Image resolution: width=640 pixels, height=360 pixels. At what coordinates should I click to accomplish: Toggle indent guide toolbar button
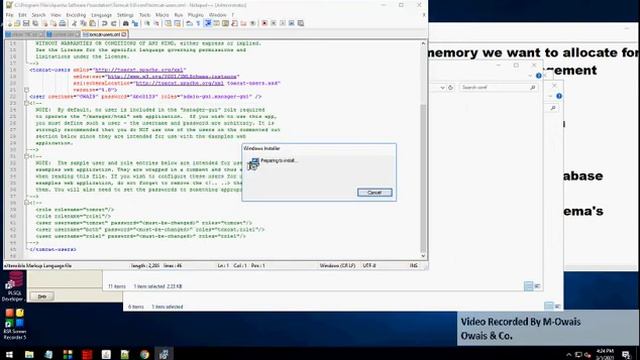coord(208,24)
